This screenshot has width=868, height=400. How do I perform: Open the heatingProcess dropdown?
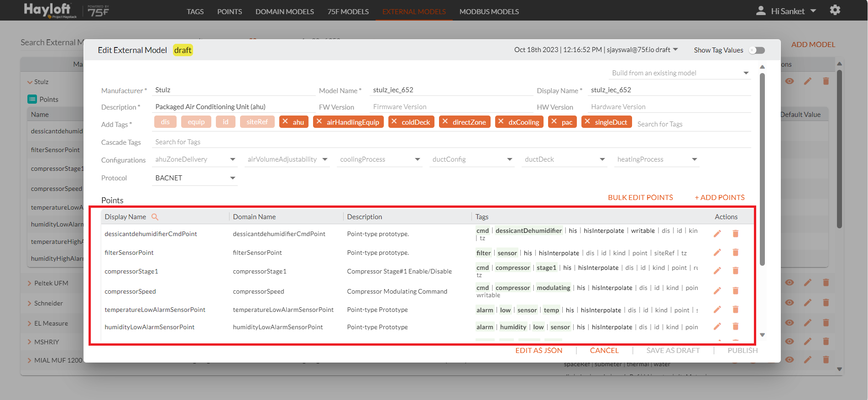[x=657, y=159]
